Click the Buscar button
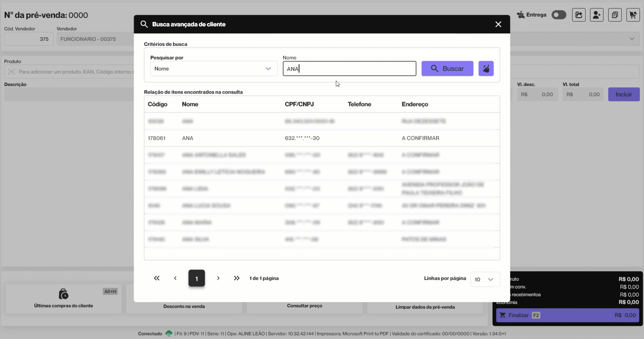Screen dimensions: 644x339 coord(447,68)
